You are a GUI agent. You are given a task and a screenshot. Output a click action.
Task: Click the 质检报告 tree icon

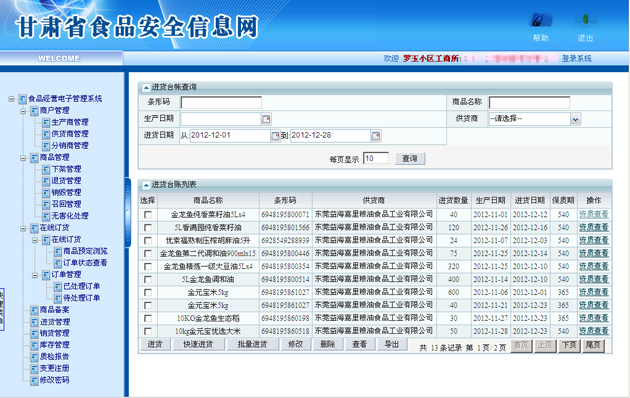click(x=35, y=357)
